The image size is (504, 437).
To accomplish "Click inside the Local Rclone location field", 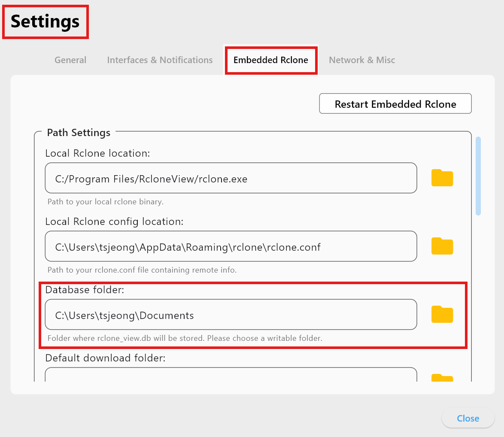I will [231, 178].
